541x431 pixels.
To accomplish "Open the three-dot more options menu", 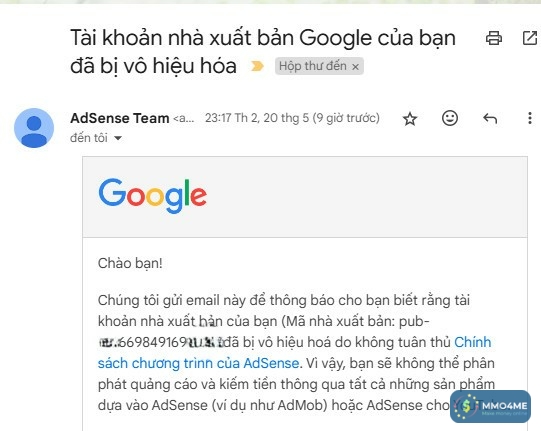I will pos(530,118).
